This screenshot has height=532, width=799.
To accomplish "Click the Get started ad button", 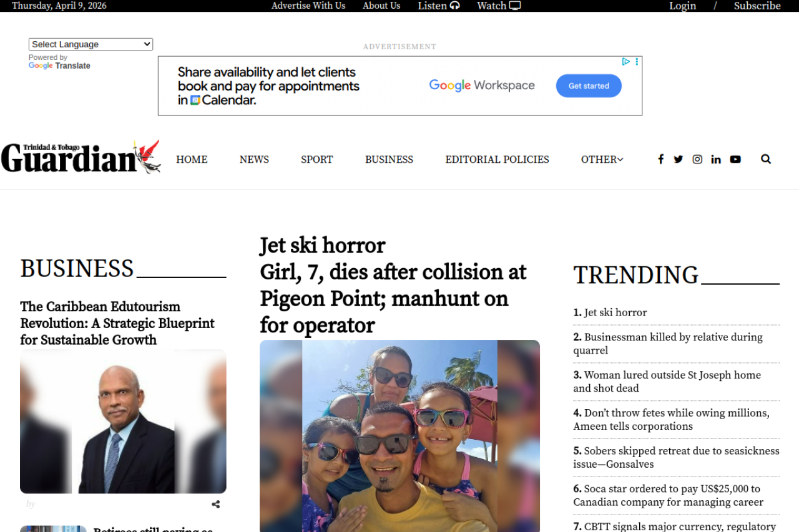I will tap(588, 86).
